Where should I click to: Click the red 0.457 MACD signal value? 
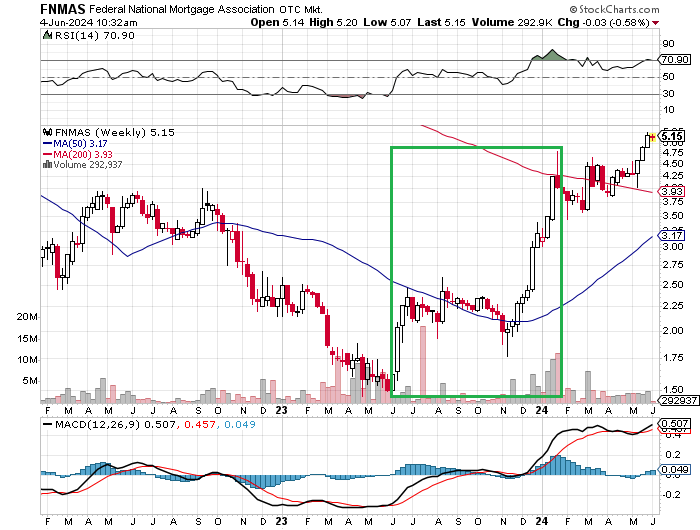200,424
